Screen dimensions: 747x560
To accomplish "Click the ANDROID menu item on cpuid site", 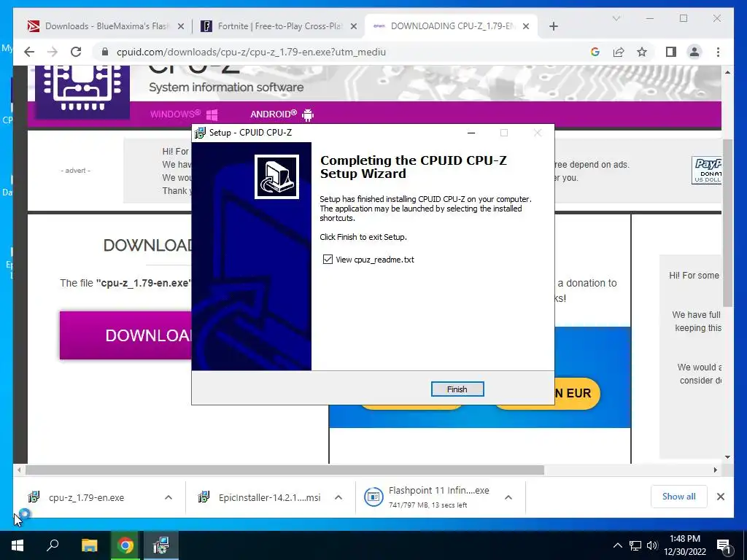I will click(282, 114).
